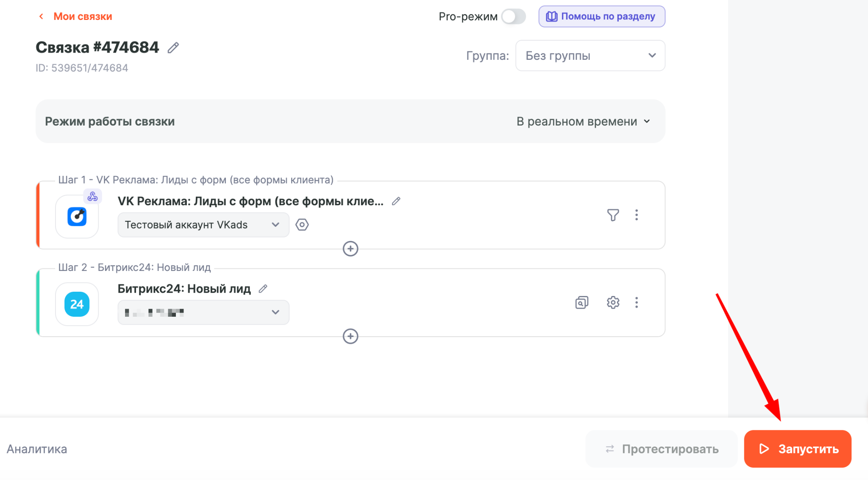Viewport: 868px width, 480px height.
Task: Open three-dot menu for VK Реклама step
Action: click(x=636, y=215)
